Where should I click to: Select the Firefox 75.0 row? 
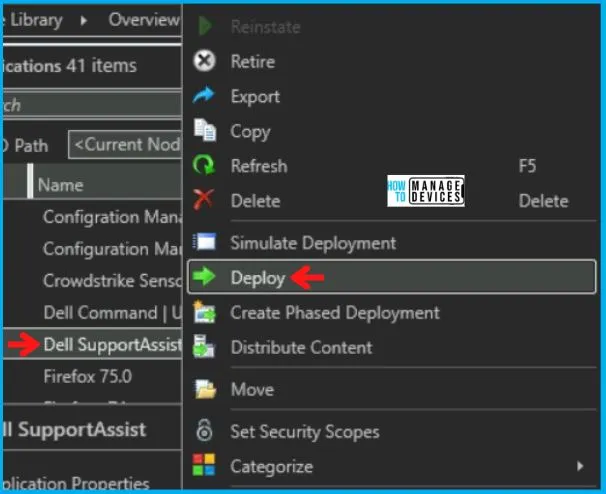pos(92,376)
